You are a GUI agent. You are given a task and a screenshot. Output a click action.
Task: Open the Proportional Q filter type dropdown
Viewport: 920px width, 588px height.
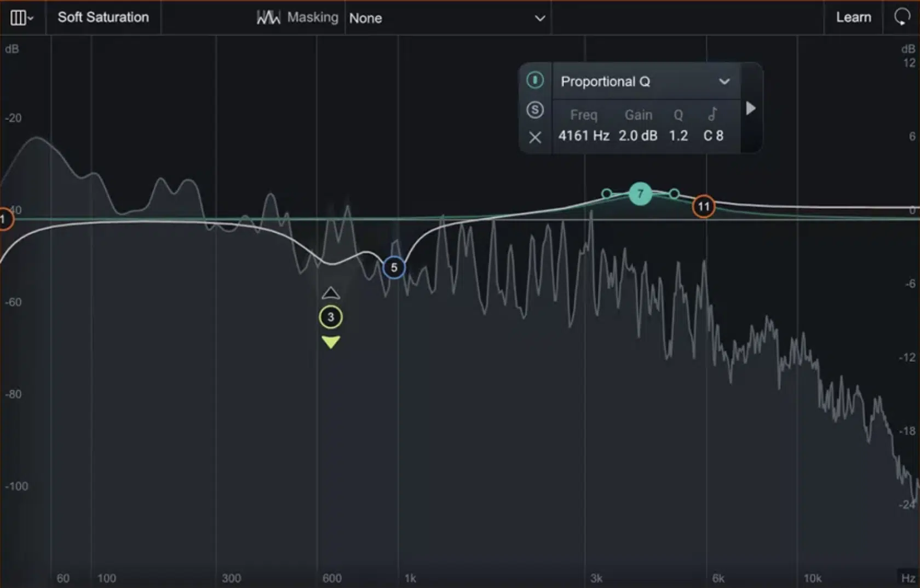point(646,82)
